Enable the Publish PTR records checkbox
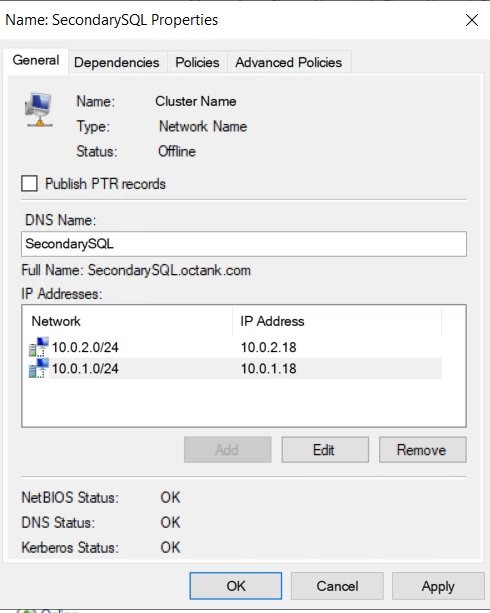The image size is (490, 613). [x=29, y=183]
